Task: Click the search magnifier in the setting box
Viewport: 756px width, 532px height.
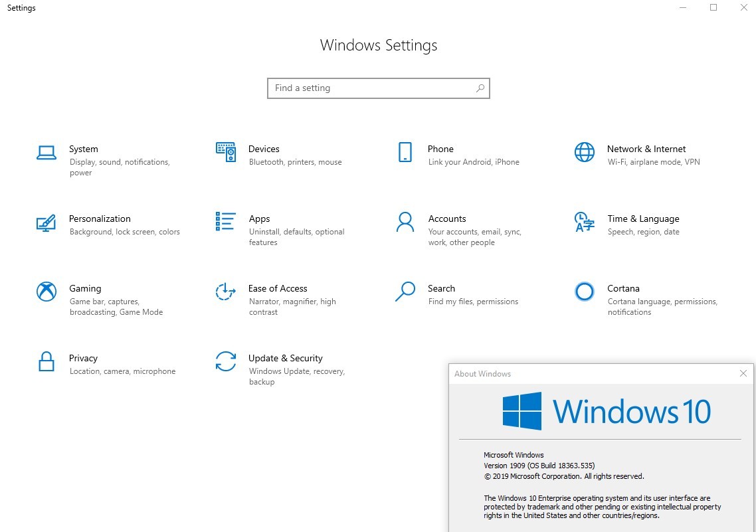Action: click(480, 88)
